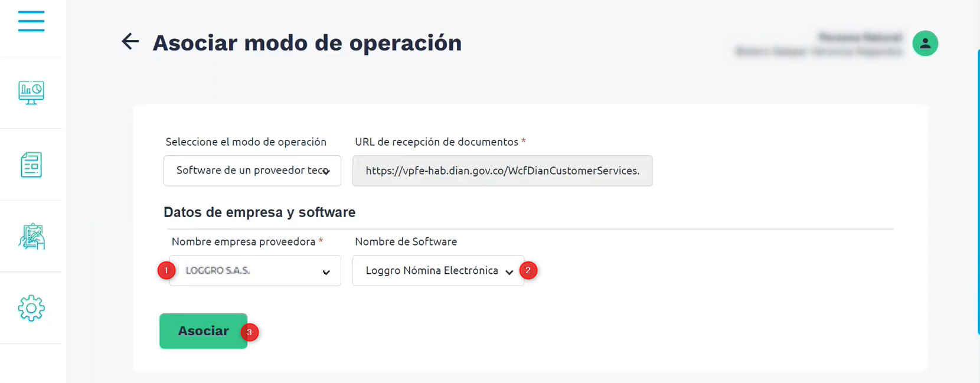Image resolution: width=980 pixels, height=383 pixels.
Task: Expand the operation mode dropdown
Action: pos(252,171)
